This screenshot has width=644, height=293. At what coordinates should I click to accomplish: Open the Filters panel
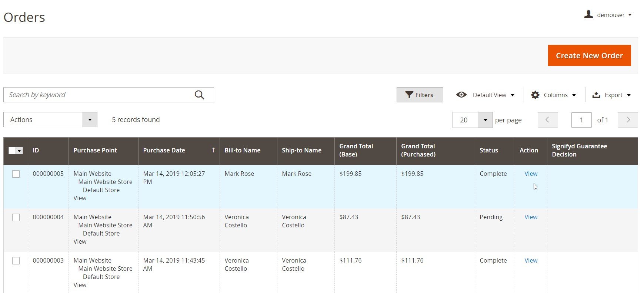[420, 95]
